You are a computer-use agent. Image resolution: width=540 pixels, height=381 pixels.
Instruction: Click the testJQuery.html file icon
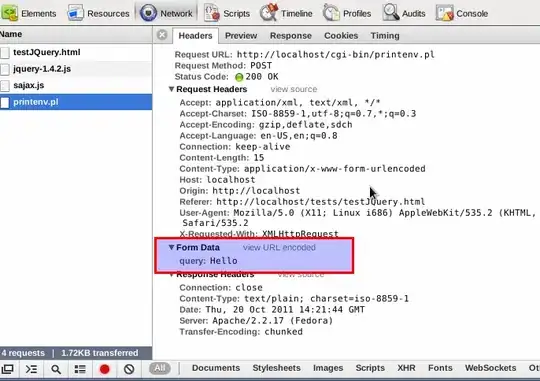(x=5, y=53)
